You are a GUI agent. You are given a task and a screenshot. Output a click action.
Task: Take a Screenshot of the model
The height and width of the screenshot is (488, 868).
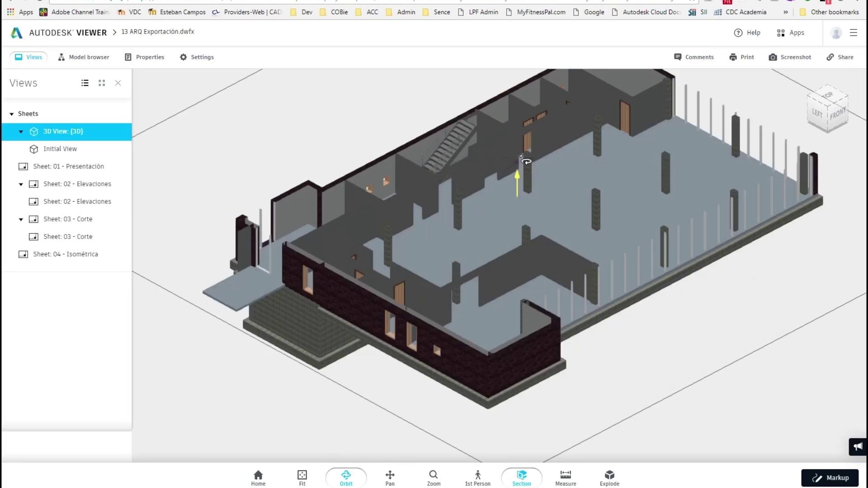(790, 57)
